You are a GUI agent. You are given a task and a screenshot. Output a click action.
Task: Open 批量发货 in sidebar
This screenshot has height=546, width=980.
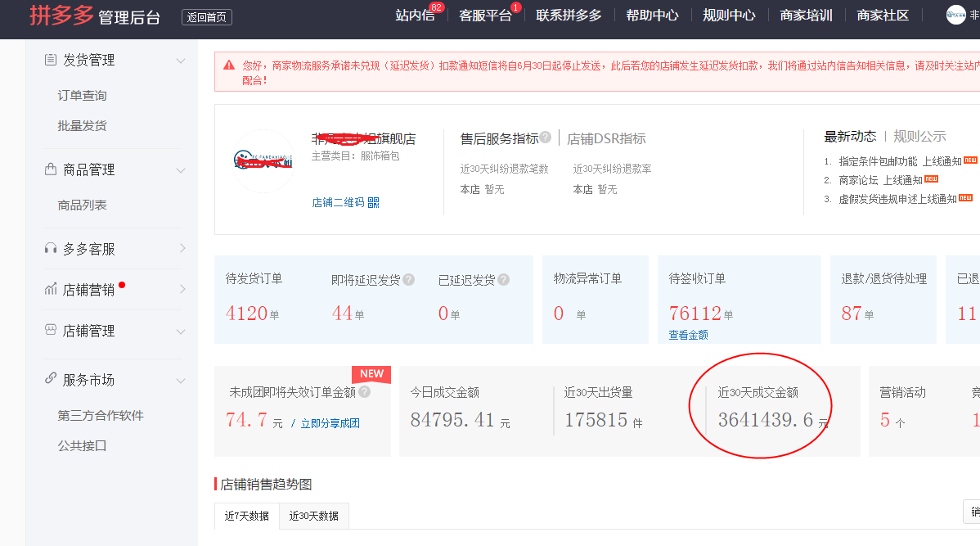(82, 126)
